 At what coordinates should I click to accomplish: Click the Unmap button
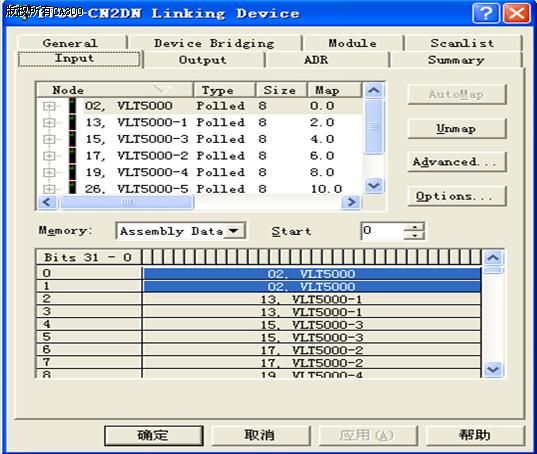point(457,128)
